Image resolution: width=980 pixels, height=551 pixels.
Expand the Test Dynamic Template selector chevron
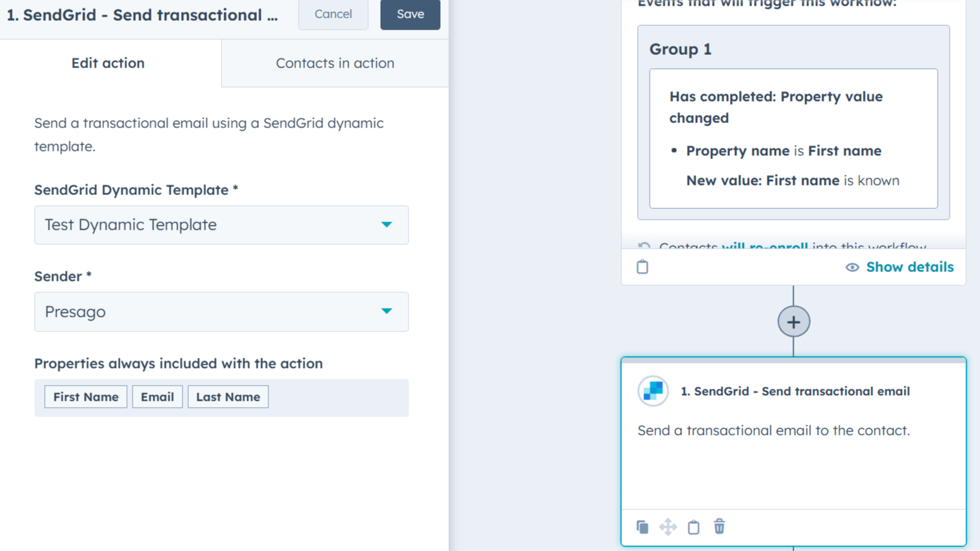tap(387, 225)
